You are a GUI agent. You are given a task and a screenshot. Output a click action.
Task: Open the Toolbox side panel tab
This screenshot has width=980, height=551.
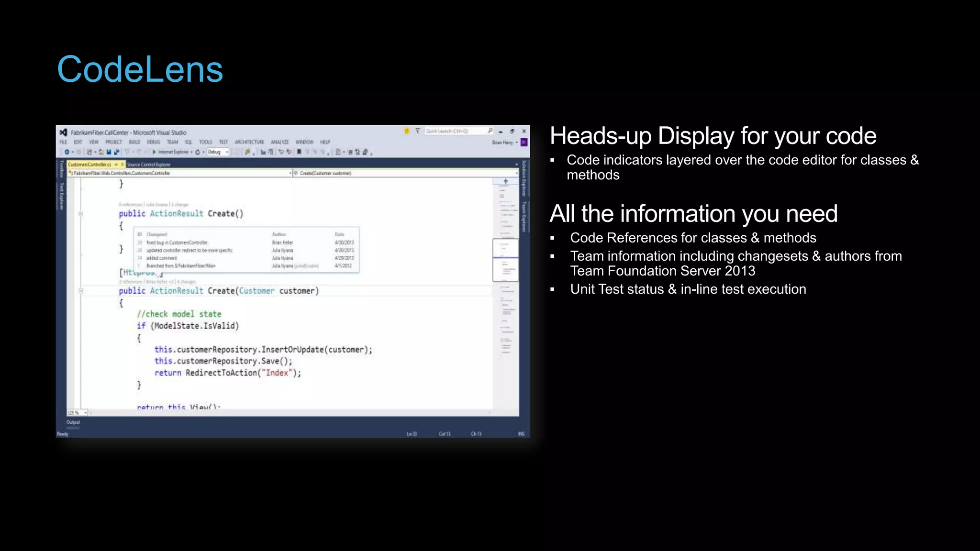click(61, 169)
